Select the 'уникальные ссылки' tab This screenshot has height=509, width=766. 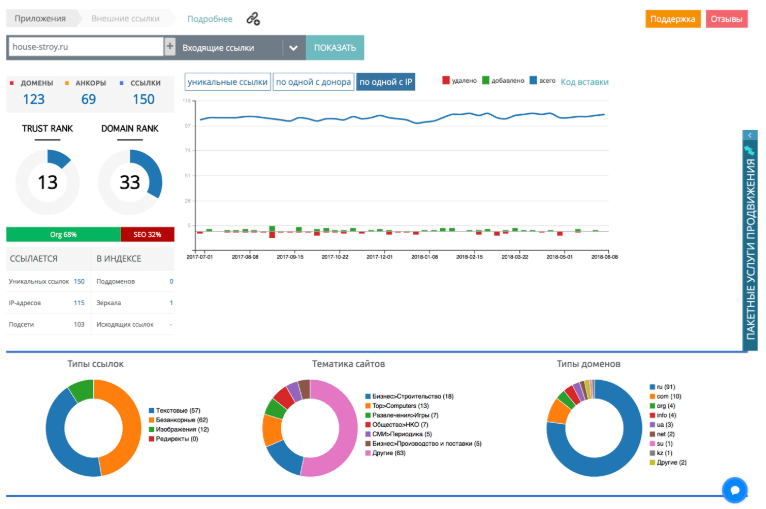coord(227,82)
